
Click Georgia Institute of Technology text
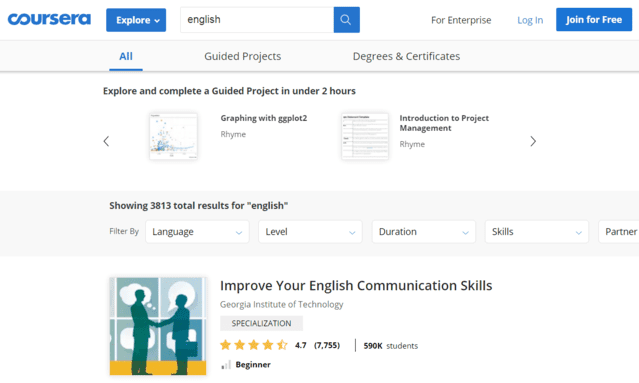point(282,304)
